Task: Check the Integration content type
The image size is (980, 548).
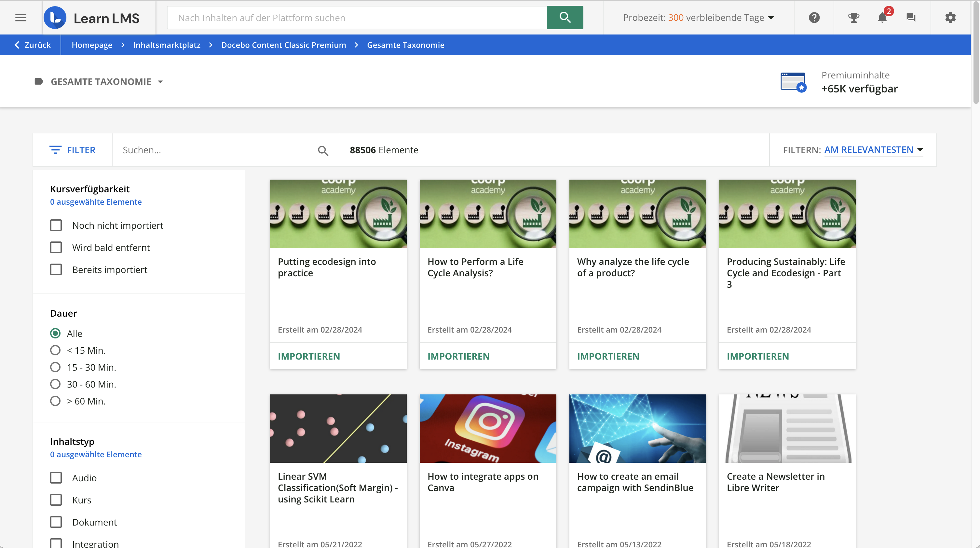Action: [56, 543]
